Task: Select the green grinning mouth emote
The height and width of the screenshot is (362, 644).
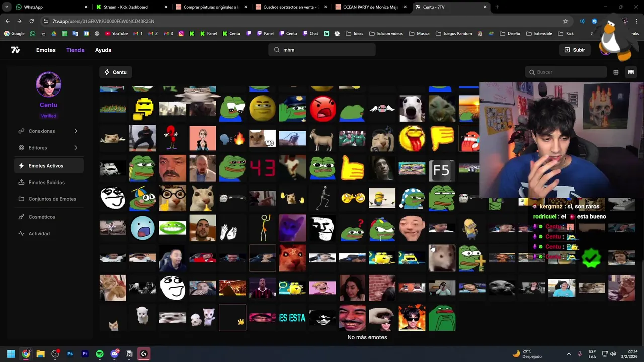Action: 173,228
